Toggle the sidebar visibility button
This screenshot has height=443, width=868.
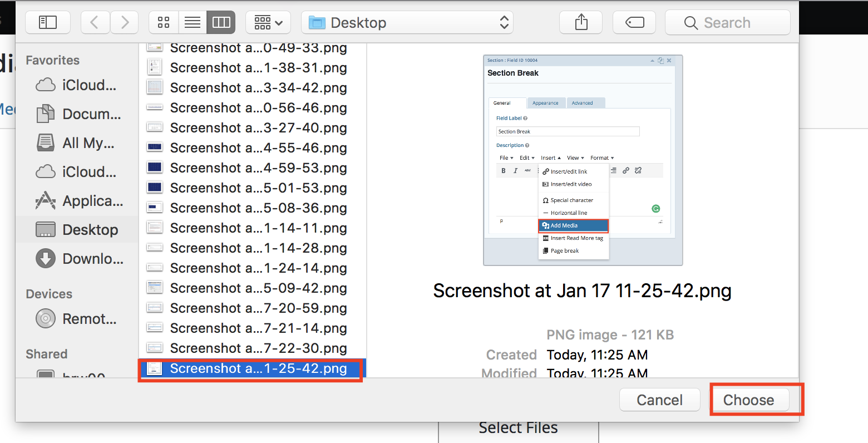[48, 22]
